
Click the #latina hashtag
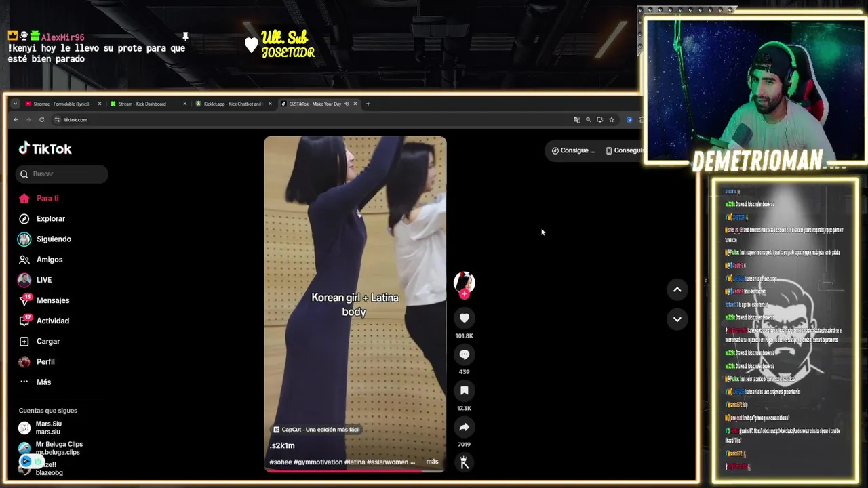tap(355, 462)
